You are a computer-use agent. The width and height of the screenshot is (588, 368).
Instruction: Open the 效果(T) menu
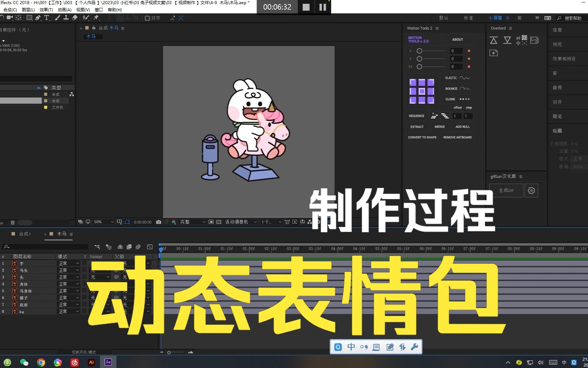coord(46,10)
